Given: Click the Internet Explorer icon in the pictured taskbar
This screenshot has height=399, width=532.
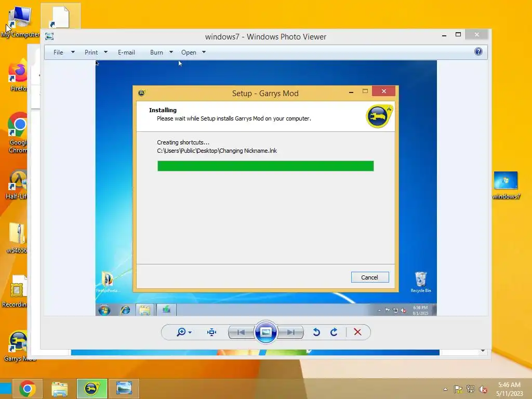Looking at the screenshot, I should [x=125, y=310].
